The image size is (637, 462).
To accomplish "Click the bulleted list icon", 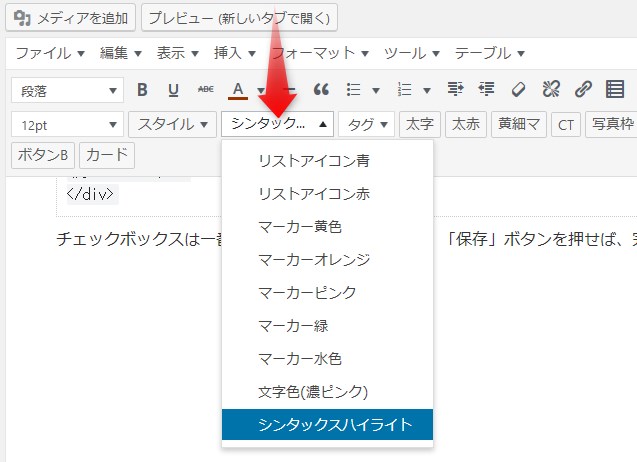I will tap(353, 90).
